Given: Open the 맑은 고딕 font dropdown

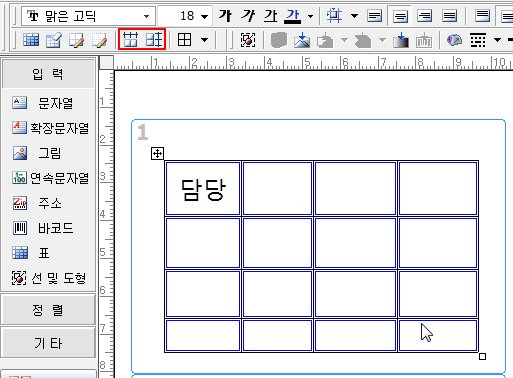Looking at the screenshot, I should pyautogui.click(x=146, y=16).
